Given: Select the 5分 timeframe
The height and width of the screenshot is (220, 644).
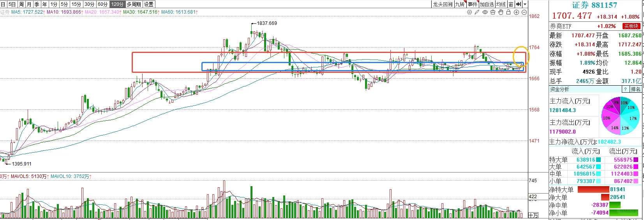Looking at the screenshot, I should 64,4.
